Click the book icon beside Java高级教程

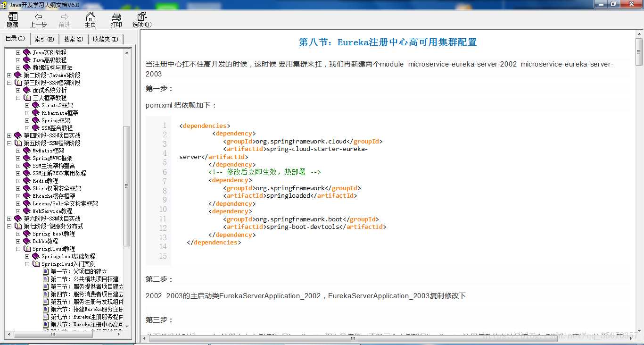click(27, 60)
